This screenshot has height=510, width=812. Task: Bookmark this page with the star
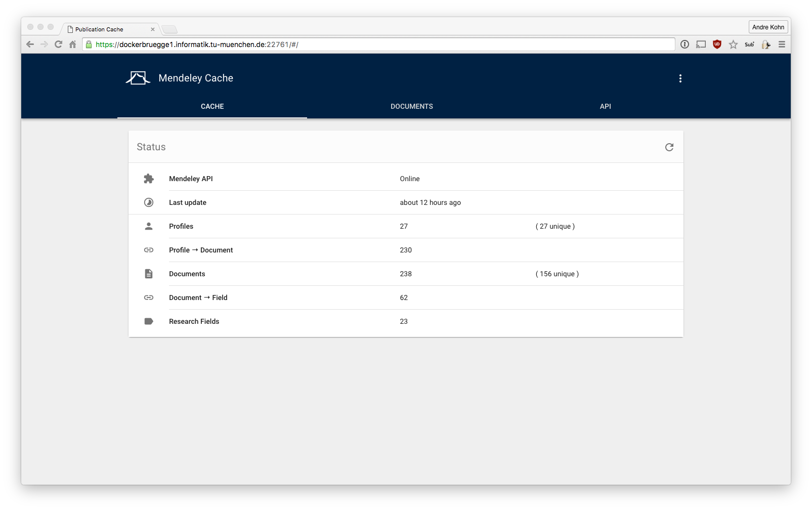coord(733,45)
